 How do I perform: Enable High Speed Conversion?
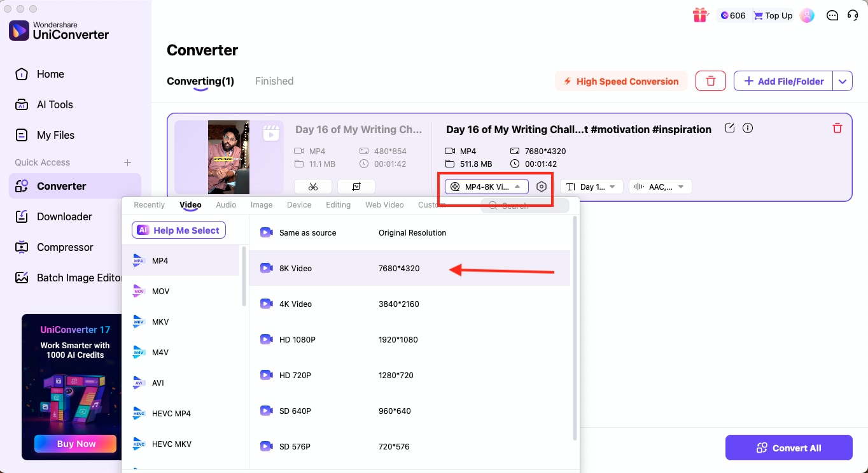[x=620, y=81]
